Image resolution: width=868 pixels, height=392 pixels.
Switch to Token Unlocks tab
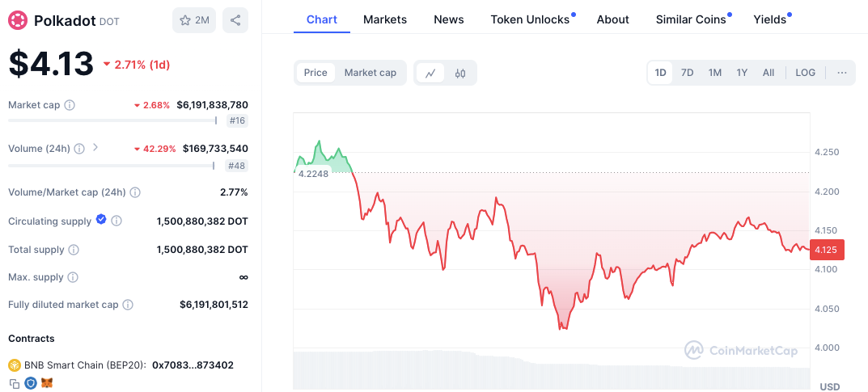(530, 19)
